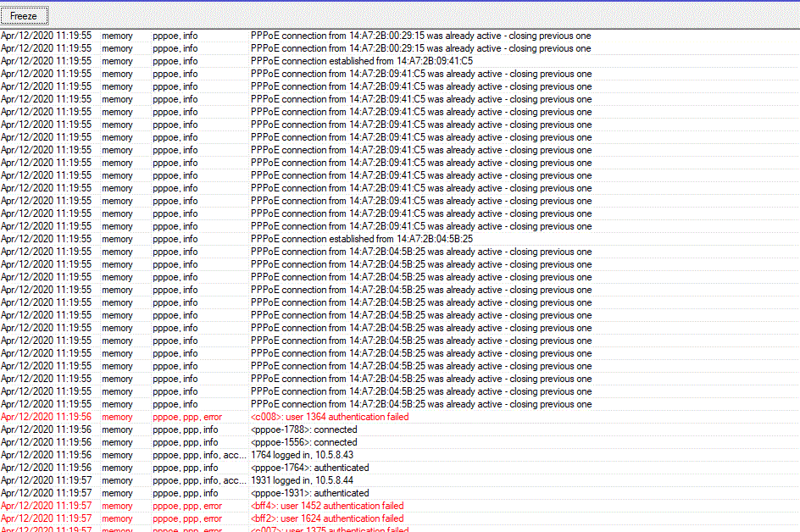
Task: Select the '1764 logged in, 10.5.8.43' message
Action: tap(302, 455)
